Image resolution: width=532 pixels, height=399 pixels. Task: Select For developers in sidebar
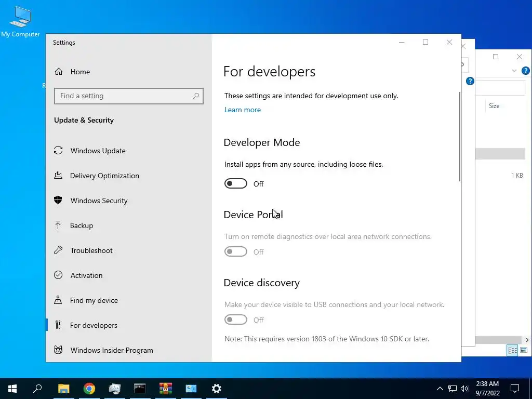click(94, 325)
